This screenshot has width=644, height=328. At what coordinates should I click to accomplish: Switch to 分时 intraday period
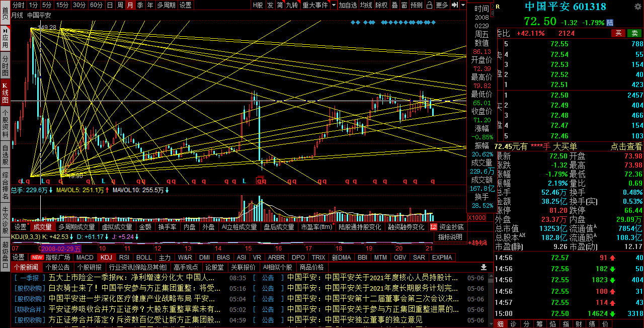pos(18,5)
